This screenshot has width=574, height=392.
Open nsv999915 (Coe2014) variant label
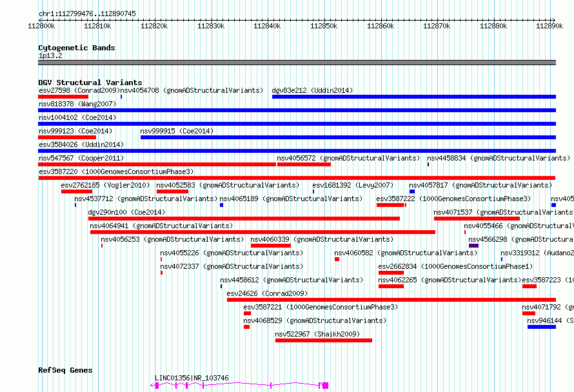pyautogui.click(x=177, y=131)
